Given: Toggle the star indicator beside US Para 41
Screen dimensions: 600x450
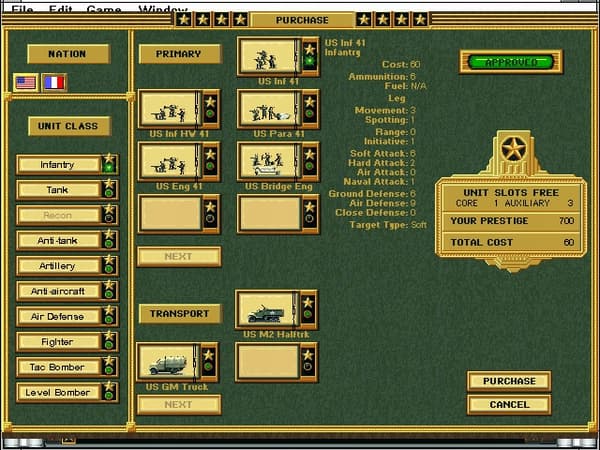Looking at the screenshot, I should coord(310,109).
